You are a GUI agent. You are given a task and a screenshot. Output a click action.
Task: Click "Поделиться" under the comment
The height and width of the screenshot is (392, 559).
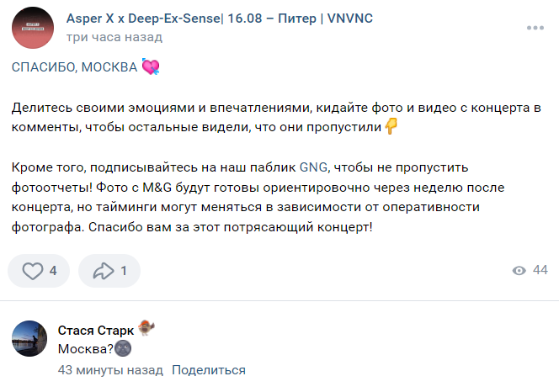coord(209,370)
